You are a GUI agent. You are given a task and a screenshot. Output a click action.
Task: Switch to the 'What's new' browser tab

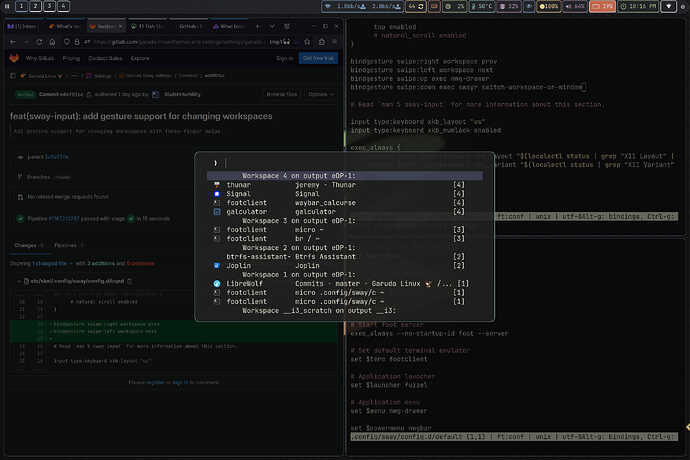[65, 26]
